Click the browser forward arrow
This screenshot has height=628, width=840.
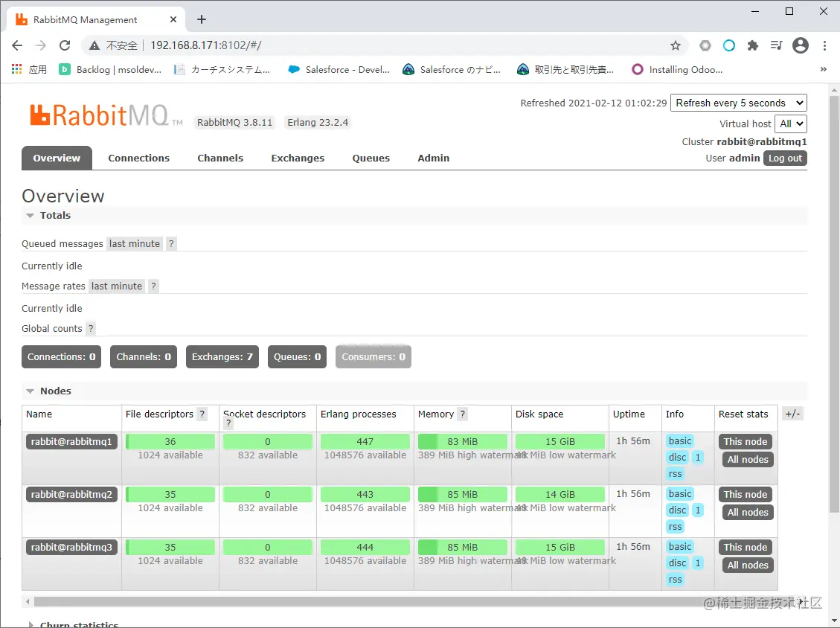(x=41, y=45)
